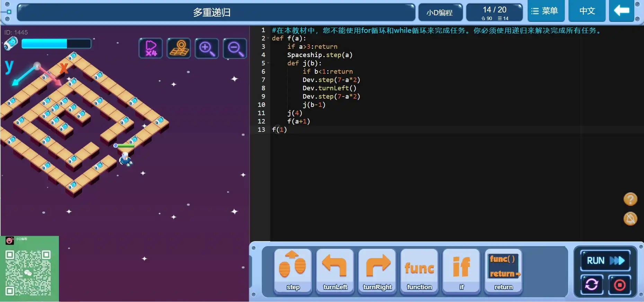Open the 菜单 menu

[546, 11]
